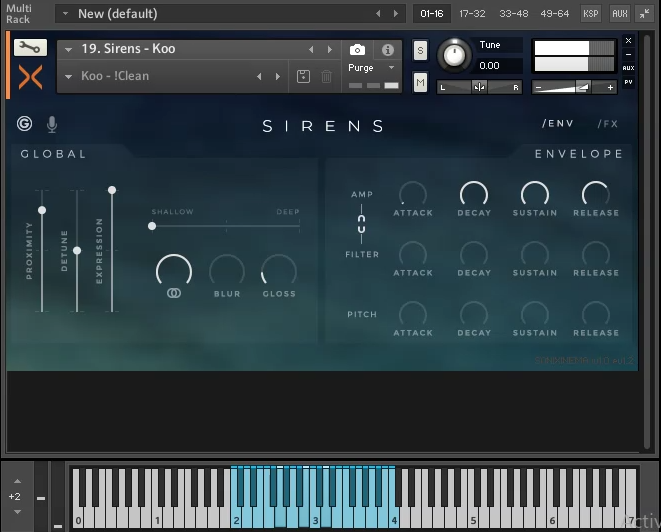Toggle KSP master script editor
The height and width of the screenshot is (532, 661).
pos(590,13)
